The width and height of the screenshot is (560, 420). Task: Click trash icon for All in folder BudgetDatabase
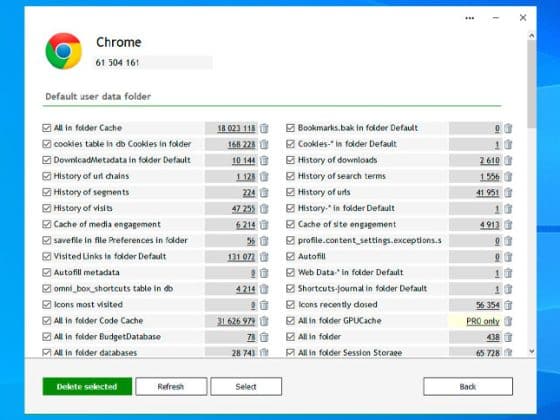(264, 337)
